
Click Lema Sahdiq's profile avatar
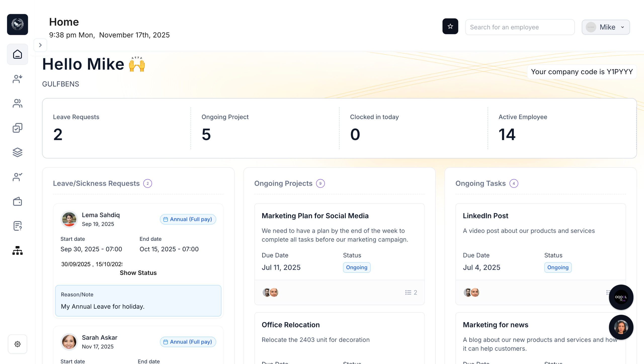pos(69,219)
